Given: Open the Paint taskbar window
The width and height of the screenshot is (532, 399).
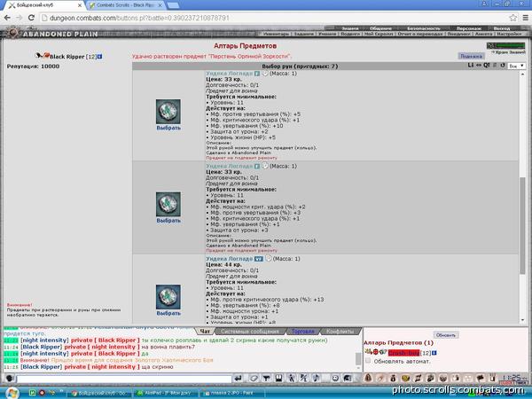Looking at the screenshot, I should (232, 393).
